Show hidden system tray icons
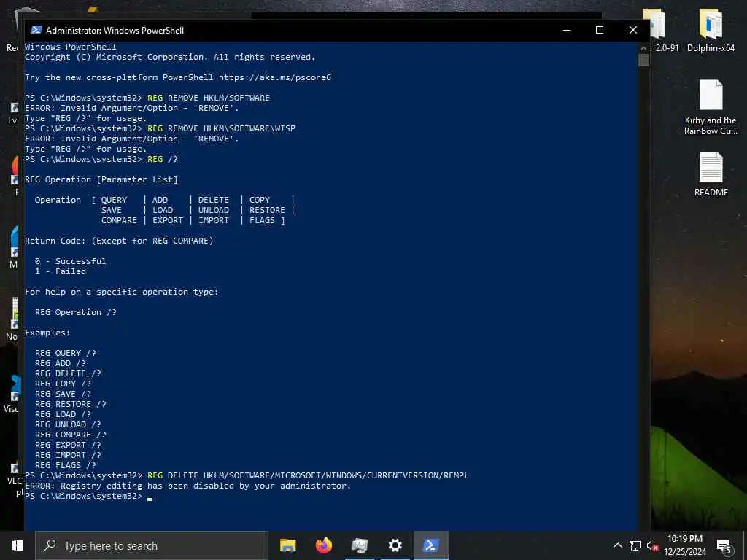The height and width of the screenshot is (560, 747). pos(617,545)
